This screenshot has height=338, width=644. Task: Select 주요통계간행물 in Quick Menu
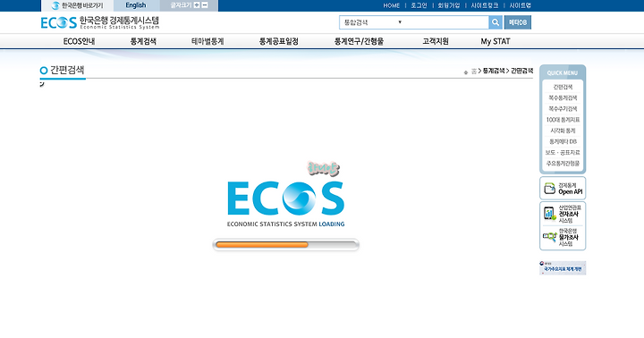(x=563, y=164)
